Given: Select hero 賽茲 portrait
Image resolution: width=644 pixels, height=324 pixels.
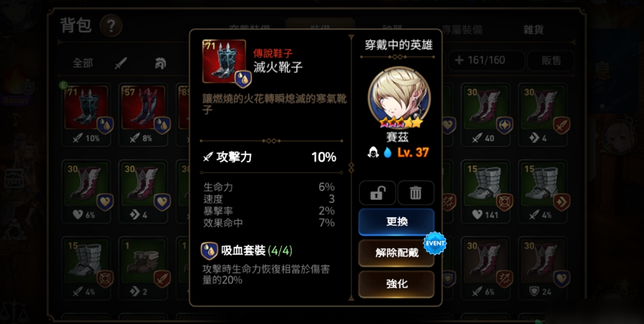Looking at the screenshot, I should 399,98.
